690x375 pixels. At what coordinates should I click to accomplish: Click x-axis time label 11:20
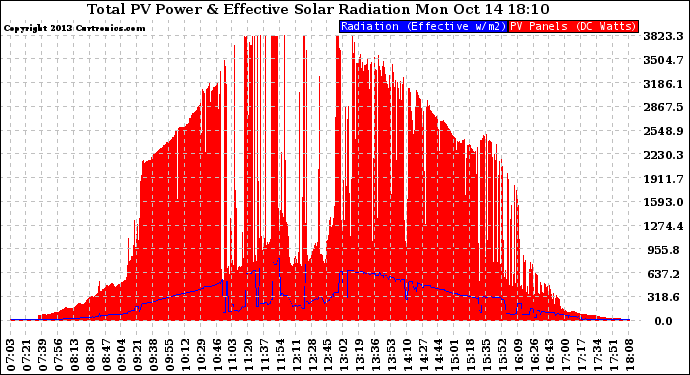pyautogui.click(x=249, y=355)
